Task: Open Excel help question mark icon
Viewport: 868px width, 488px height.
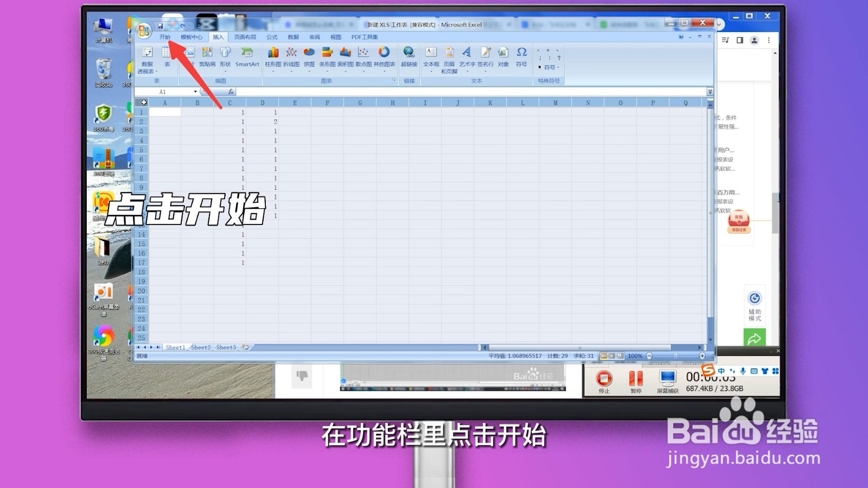Action: pos(681,37)
